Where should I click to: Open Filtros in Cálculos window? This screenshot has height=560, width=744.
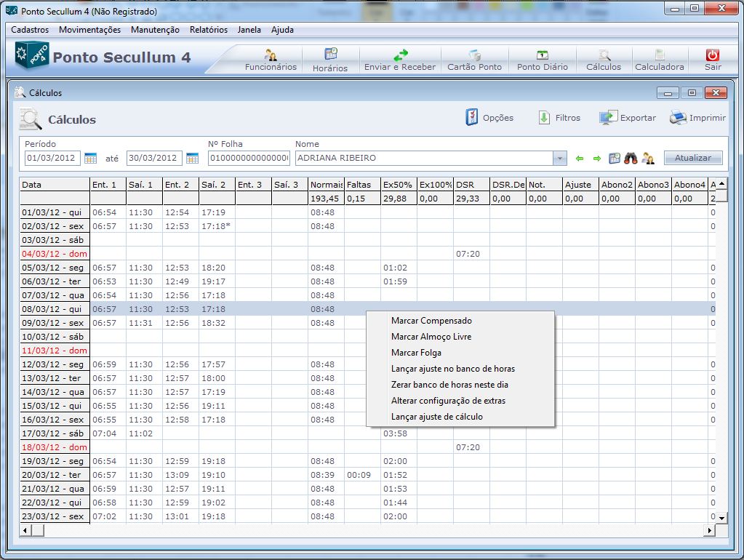tap(559, 117)
